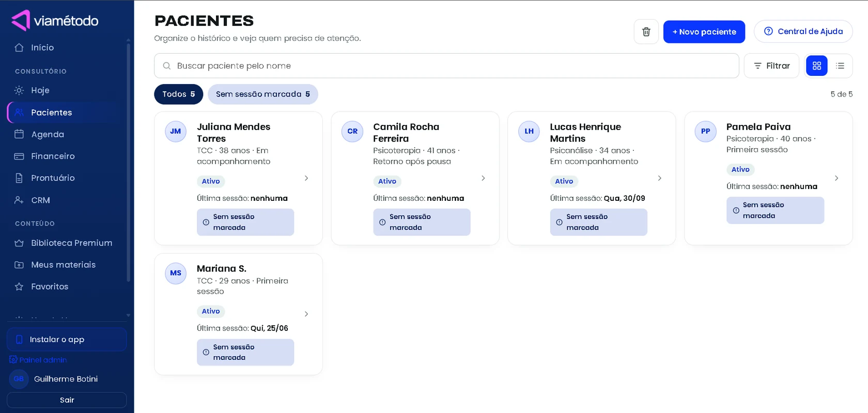The width and height of the screenshot is (868, 413).
Task: Expand Camila Rocha Ferreira card chevron
Action: point(483,178)
